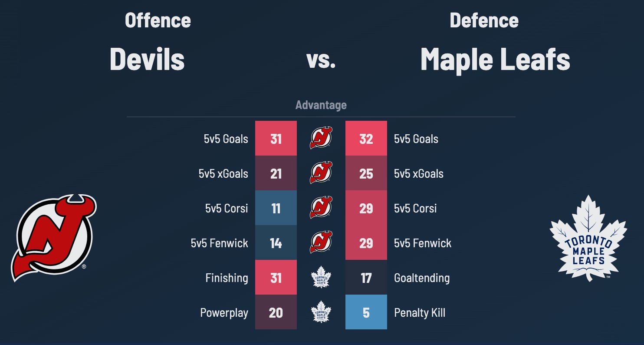Click Maple Leafs advantage icon in Powerplay row
The width and height of the screenshot is (644, 345).
(321, 312)
